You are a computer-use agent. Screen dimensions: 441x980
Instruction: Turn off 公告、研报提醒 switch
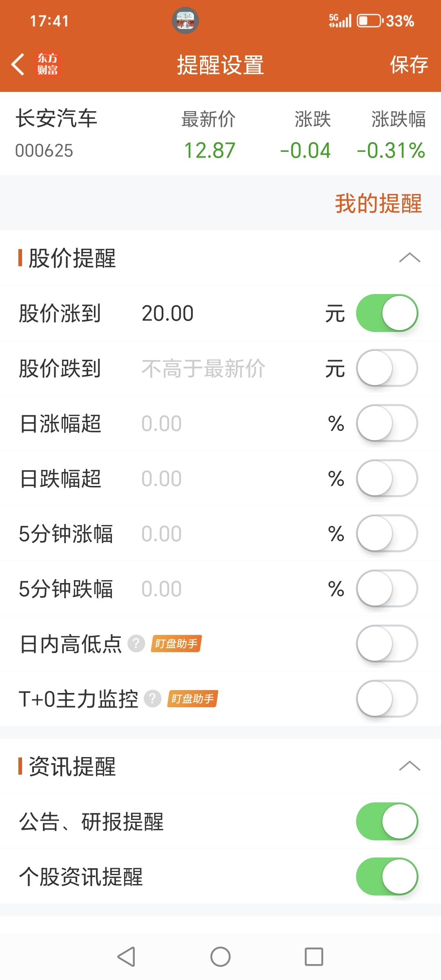(387, 822)
